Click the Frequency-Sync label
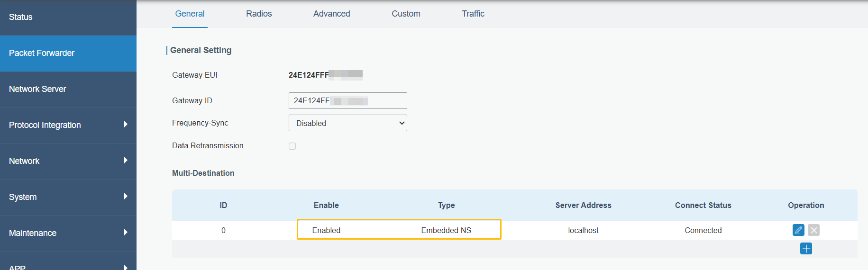Viewport: 868px width, 270px height. pos(200,123)
